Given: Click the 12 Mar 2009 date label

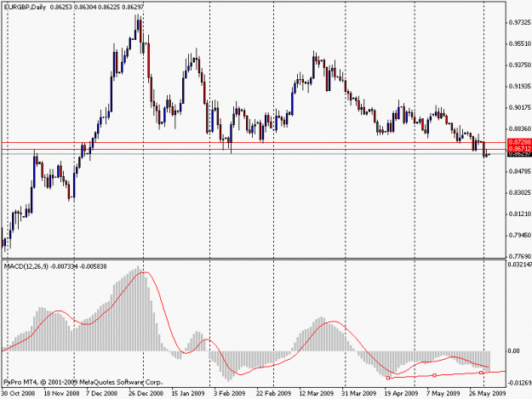Looking at the screenshot, I should [316, 393].
